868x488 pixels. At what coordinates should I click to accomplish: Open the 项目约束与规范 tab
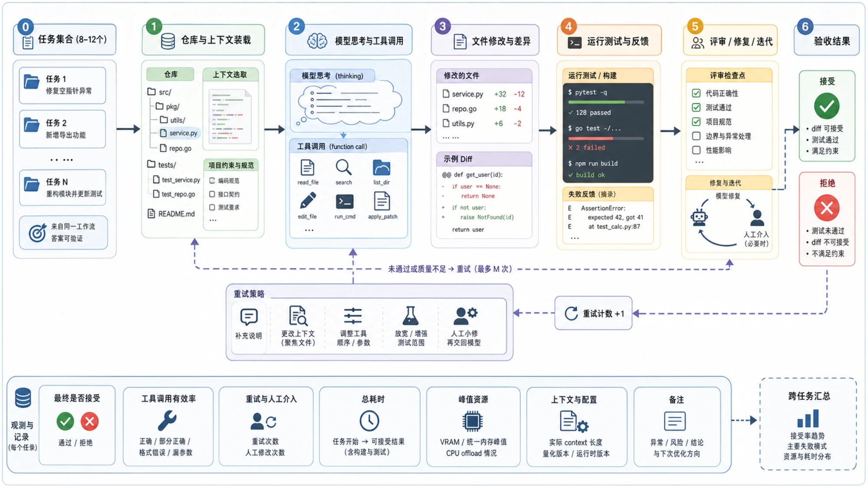coord(231,165)
